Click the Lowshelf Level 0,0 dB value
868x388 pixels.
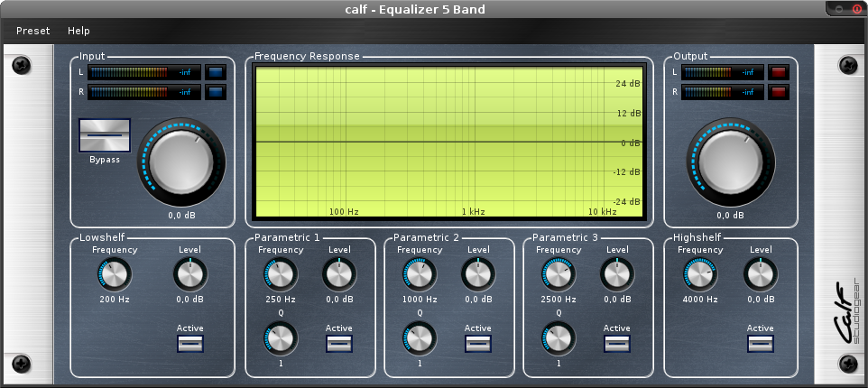189,300
